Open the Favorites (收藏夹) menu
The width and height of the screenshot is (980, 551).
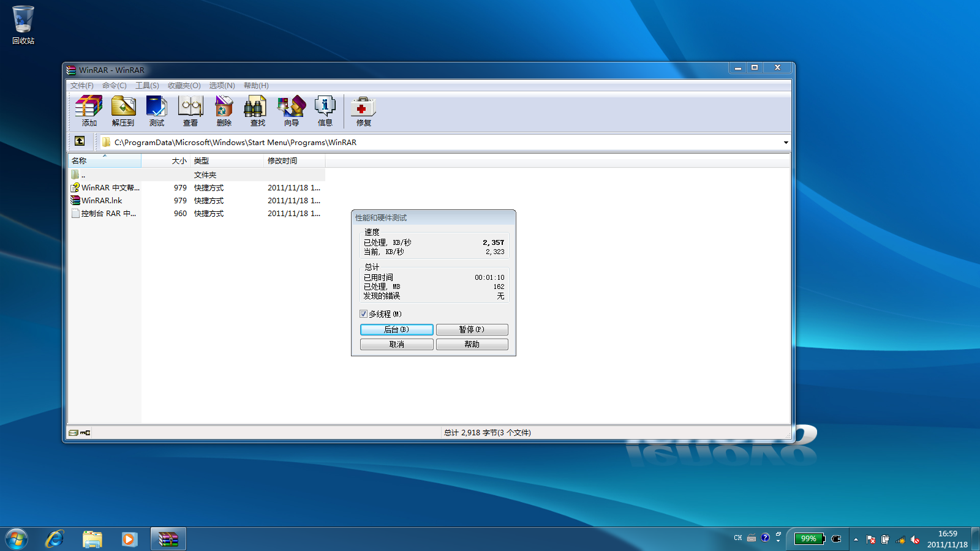point(184,86)
